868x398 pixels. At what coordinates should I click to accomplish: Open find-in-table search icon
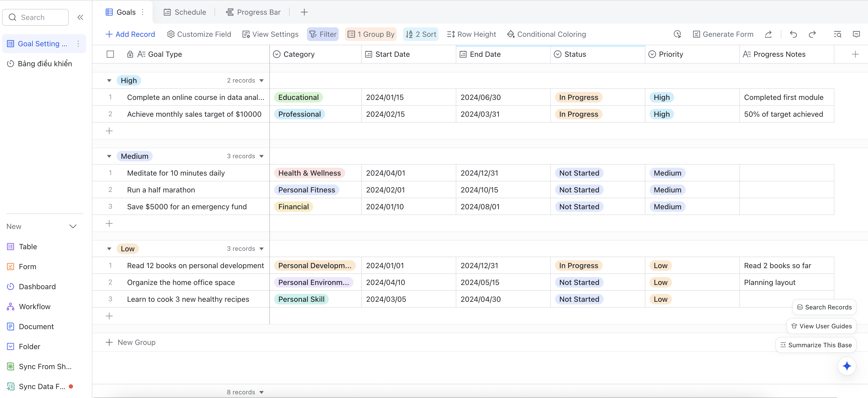coord(837,34)
